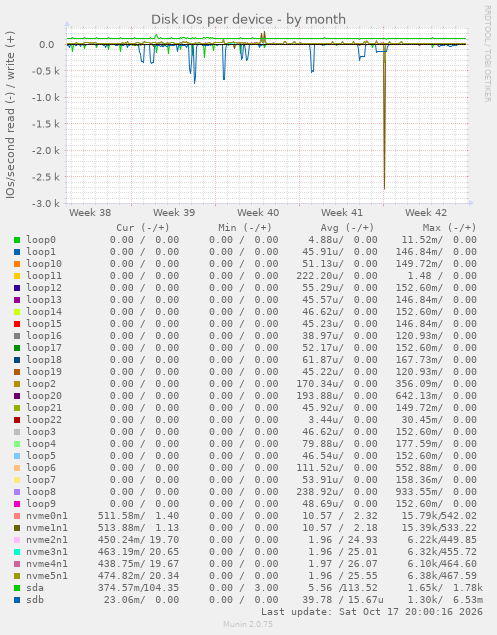Click the -3.0 k y-axis label
Viewport: 497px width, 635px height.
[46, 203]
